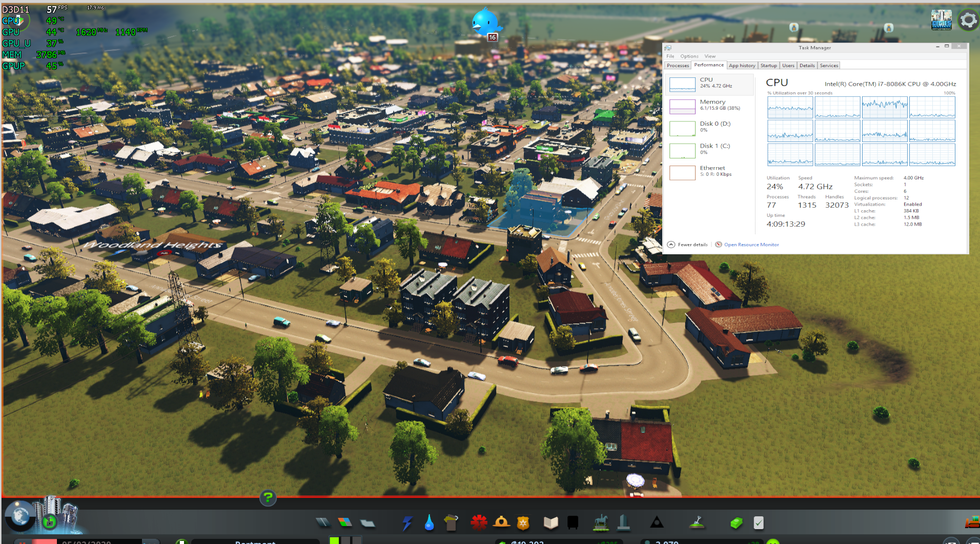Switch to the Services tab

point(829,66)
